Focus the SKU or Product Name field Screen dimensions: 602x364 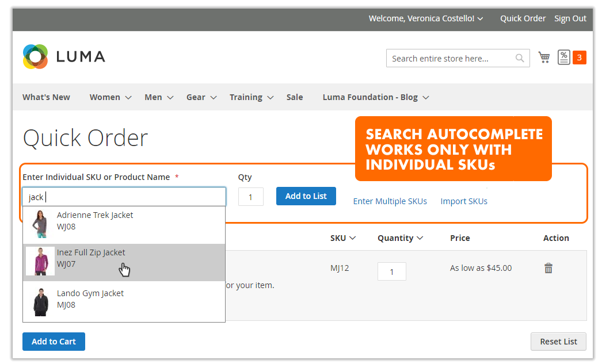click(x=124, y=197)
